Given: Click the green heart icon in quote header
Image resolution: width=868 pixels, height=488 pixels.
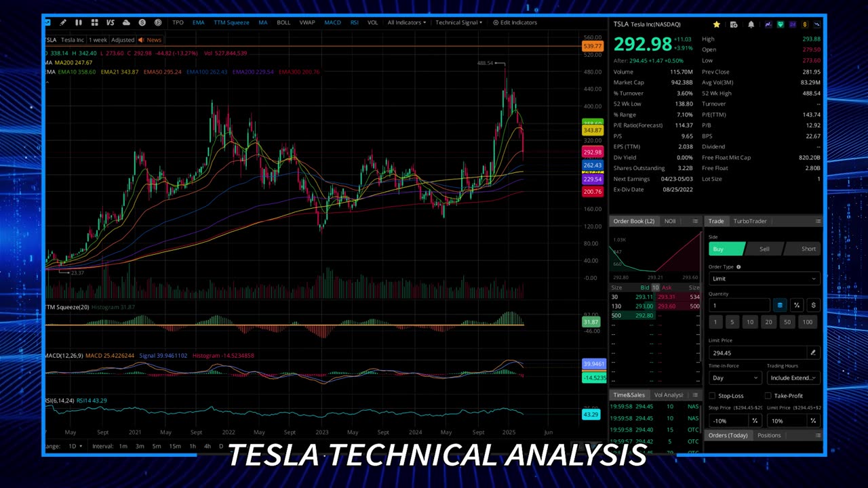Looking at the screenshot, I should pos(781,24).
